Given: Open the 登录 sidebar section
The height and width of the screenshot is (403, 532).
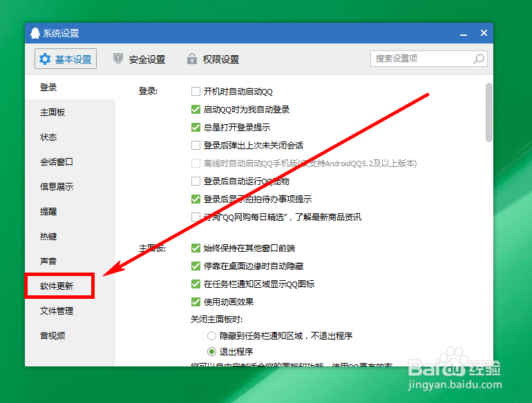Looking at the screenshot, I should tap(70, 88).
